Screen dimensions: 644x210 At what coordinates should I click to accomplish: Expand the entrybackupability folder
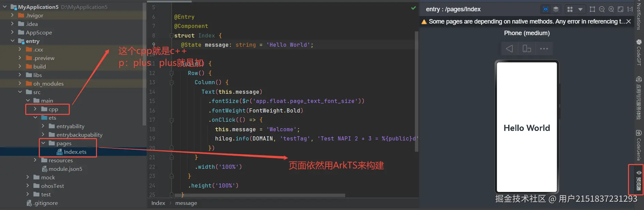tap(43, 135)
